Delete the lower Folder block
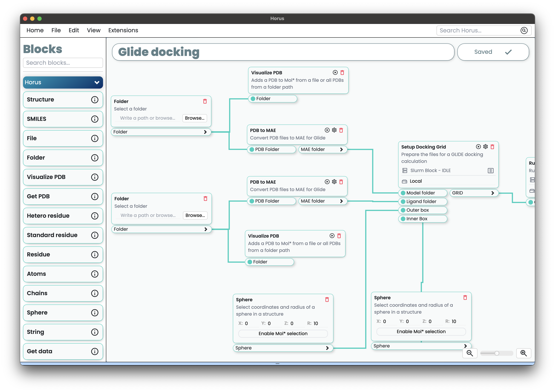Image resolution: width=555 pixels, height=392 pixels. tap(206, 199)
